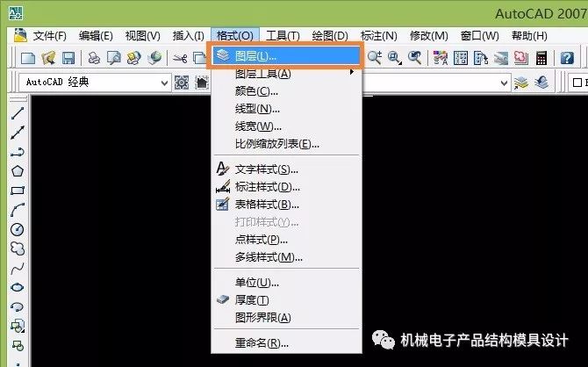The height and width of the screenshot is (367, 588).
Task: Select the Ellipse draw tool
Action: 18,287
